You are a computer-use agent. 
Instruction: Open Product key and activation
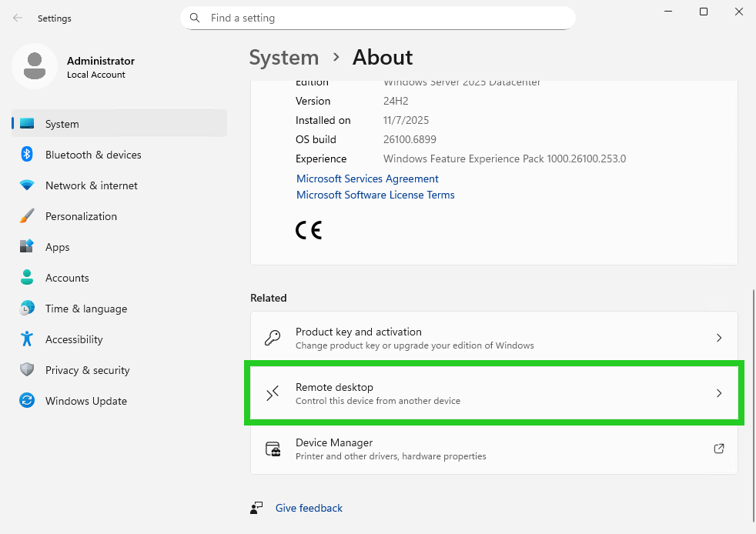click(x=493, y=338)
